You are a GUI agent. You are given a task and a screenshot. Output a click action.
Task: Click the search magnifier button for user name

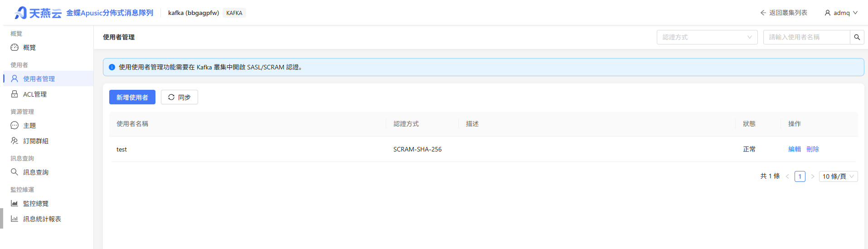point(857,37)
